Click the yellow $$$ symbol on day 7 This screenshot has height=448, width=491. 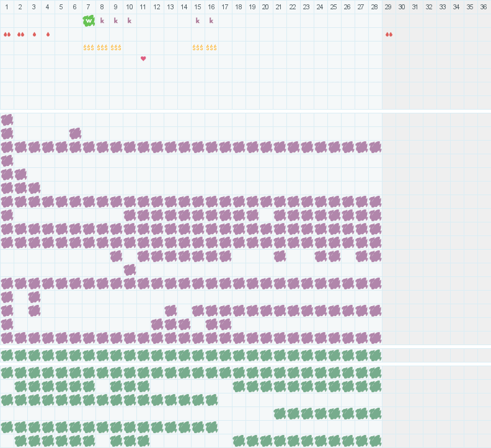pos(89,48)
